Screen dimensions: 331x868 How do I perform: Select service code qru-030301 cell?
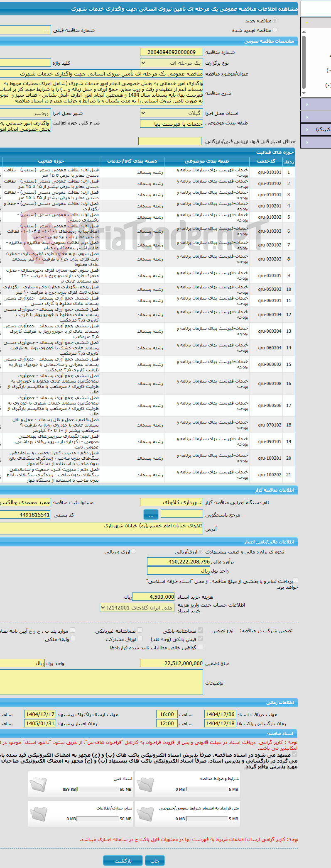tap(266, 276)
